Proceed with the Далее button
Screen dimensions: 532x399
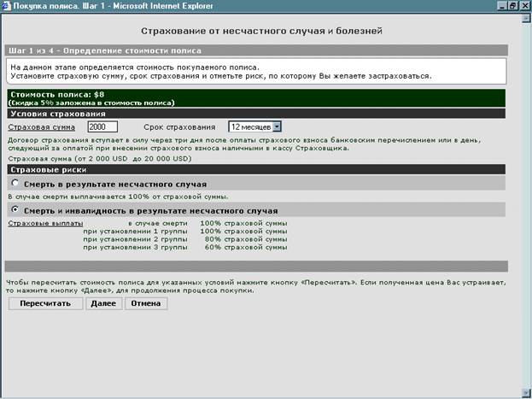click(103, 303)
